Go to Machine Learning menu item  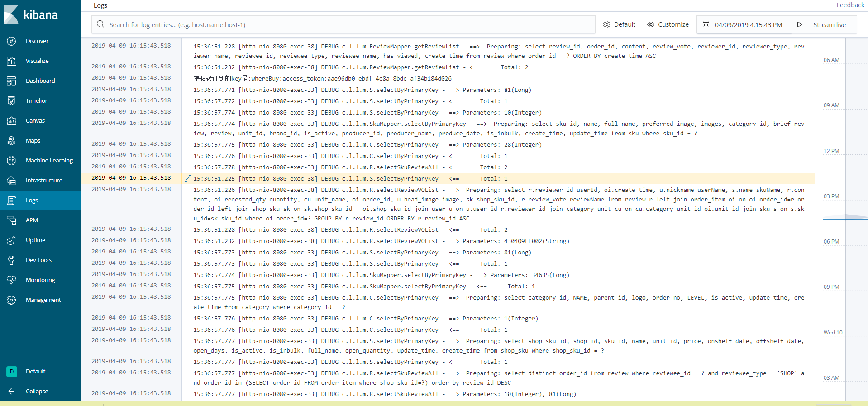(49, 160)
